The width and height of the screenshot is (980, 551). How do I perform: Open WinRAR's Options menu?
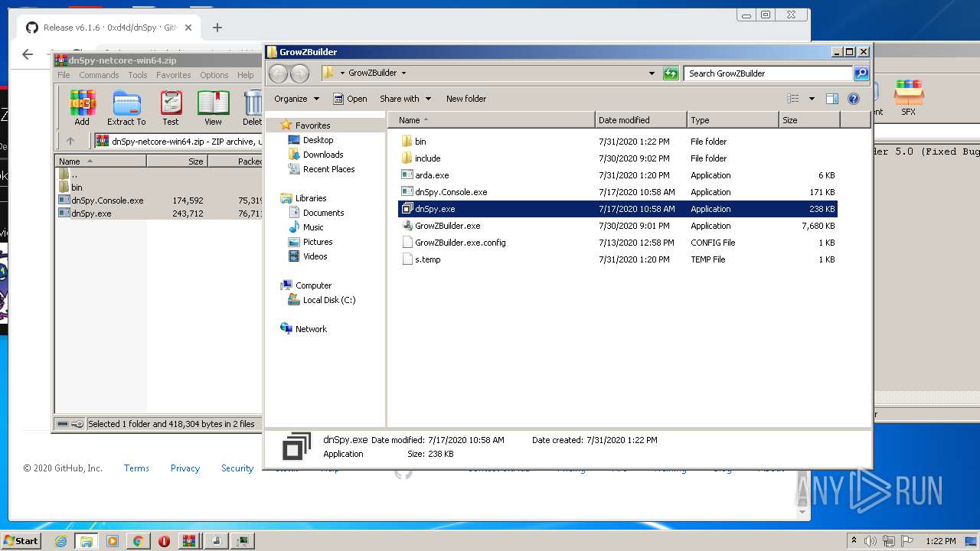pyautogui.click(x=214, y=75)
